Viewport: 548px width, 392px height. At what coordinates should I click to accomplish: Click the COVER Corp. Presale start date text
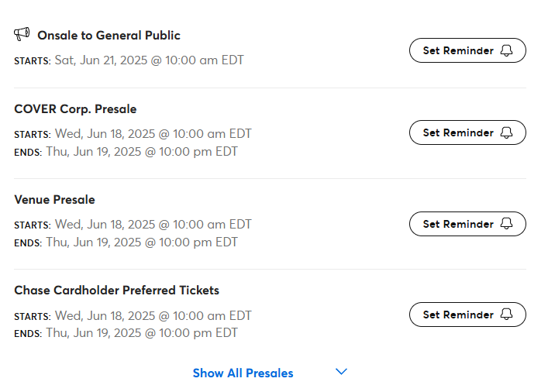(x=153, y=134)
